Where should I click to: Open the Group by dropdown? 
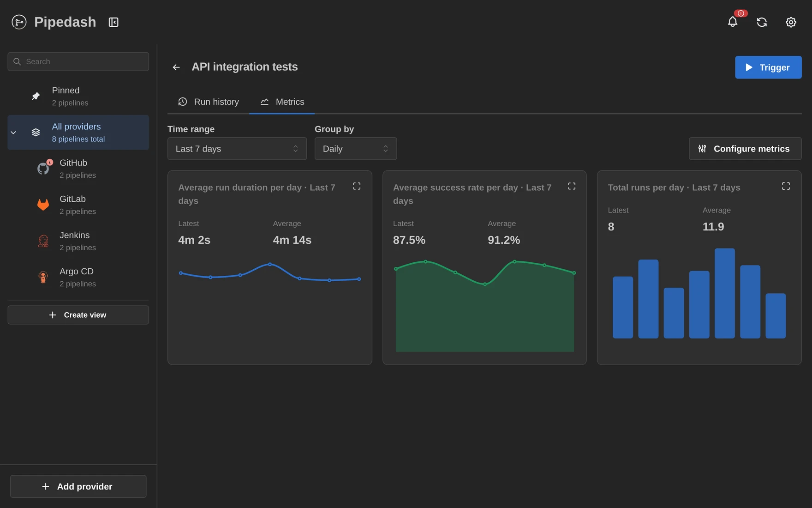pyautogui.click(x=356, y=149)
